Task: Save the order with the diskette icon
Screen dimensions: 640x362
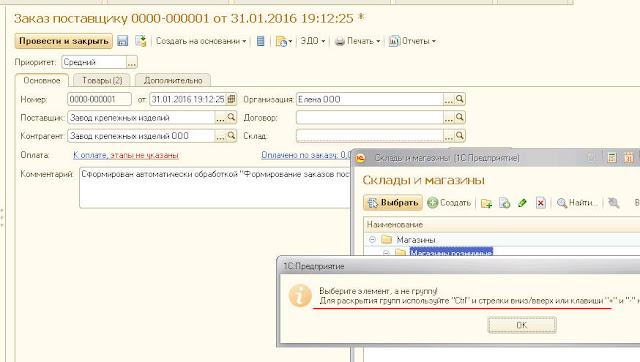Action: (x=123, y=41)
